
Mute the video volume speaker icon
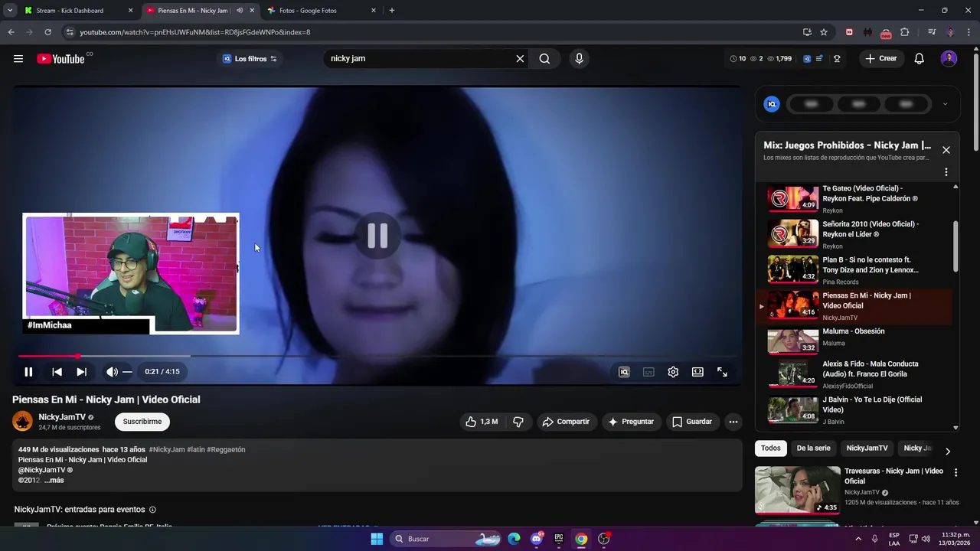(112, 372)
